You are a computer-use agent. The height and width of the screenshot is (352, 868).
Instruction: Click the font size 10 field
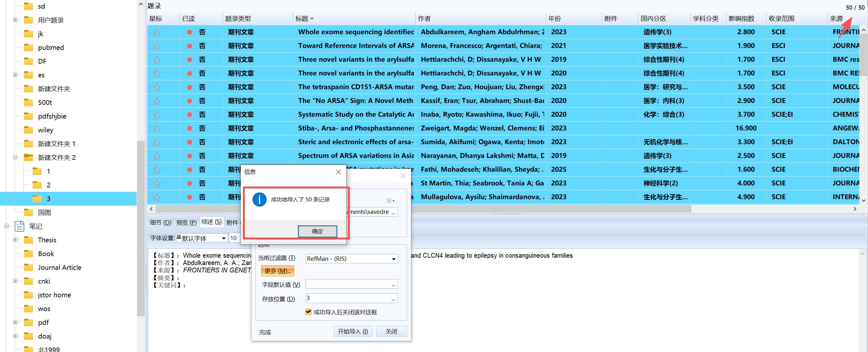234,238
